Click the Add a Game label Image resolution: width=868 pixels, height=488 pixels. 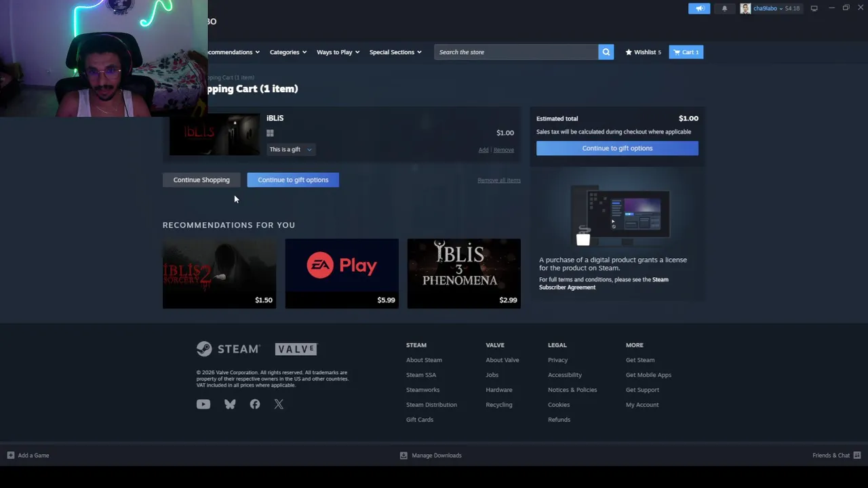[33, 455]
